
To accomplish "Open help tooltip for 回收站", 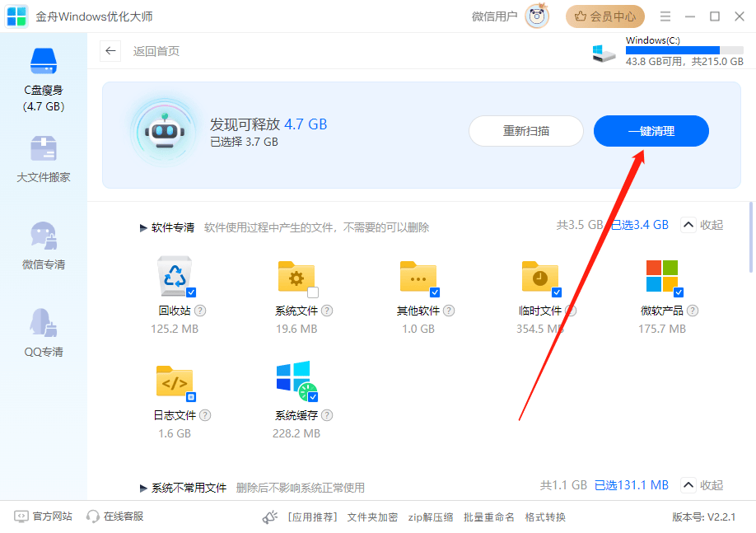I will [x=200, y=311].
